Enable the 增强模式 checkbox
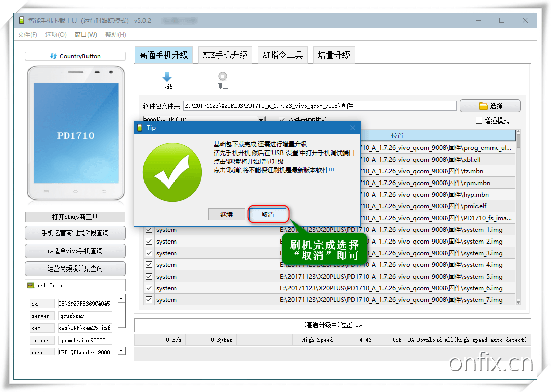This screenshot has width=551, height=392. [x=478, y=120]
